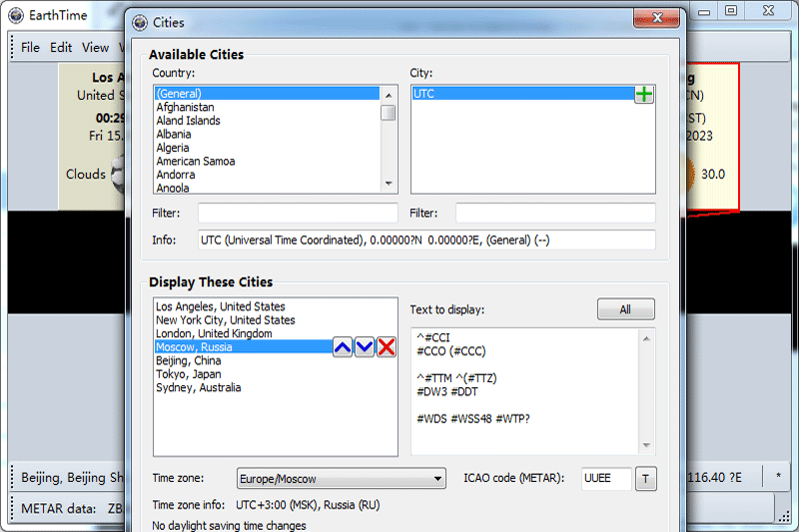Move Moscow up with blue up arrow
799x532 pixels.
coord(343,347)
